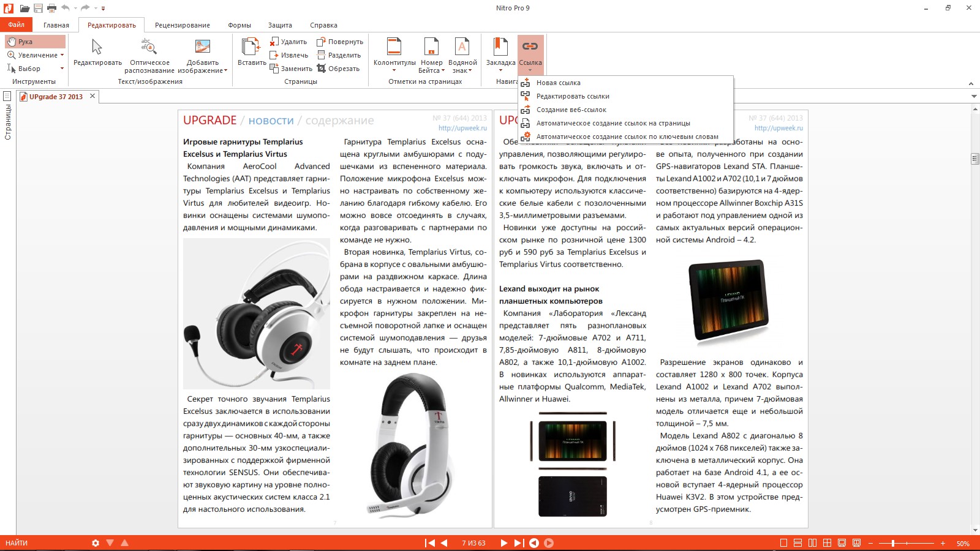Open the Закладка bookmark button
Viewport: 980px width, 551px height.
coord(500,55)
